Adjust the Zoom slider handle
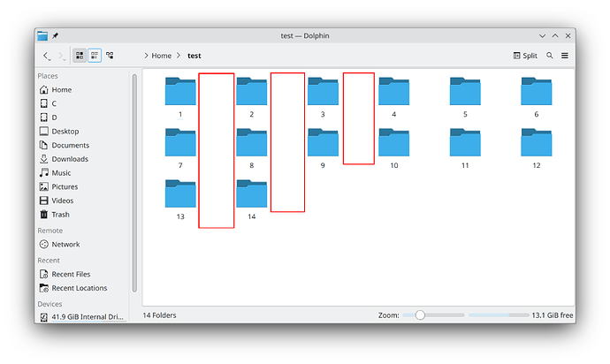The width and height of the screenshot is (610, 364). (x=420, y=315)
